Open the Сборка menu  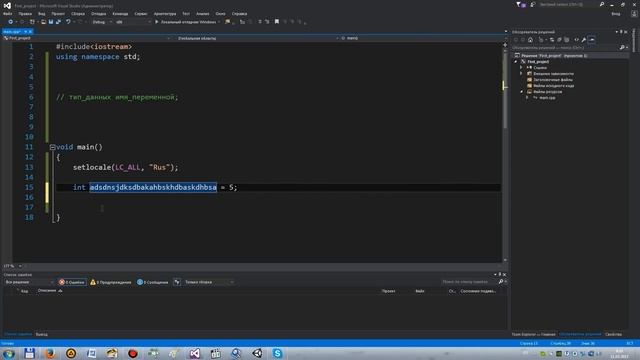point(78,14)
